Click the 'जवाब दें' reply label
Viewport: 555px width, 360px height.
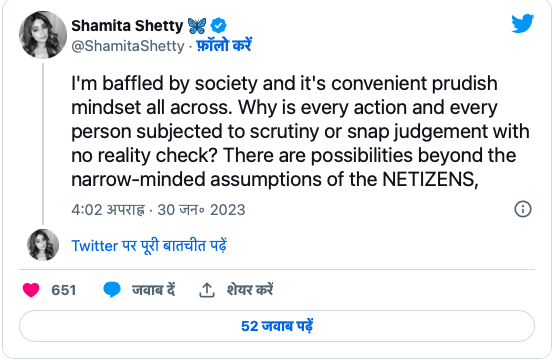154,290
